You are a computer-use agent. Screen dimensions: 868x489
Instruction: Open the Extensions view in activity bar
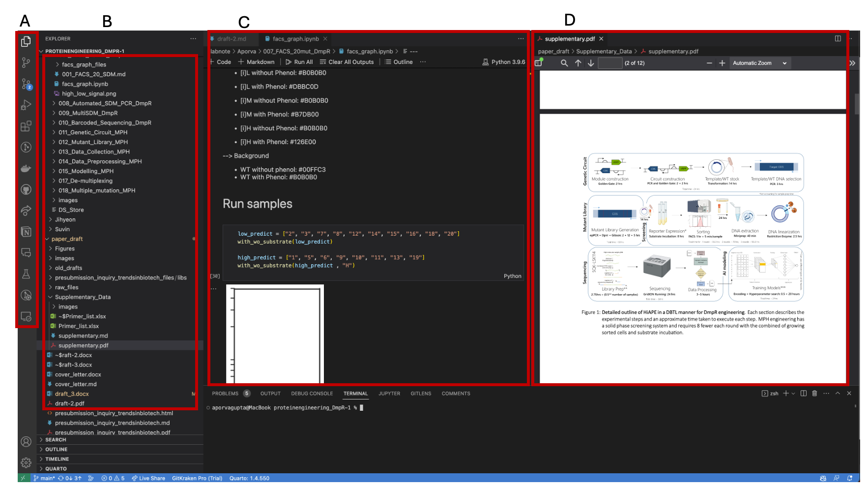coord(26,126)
